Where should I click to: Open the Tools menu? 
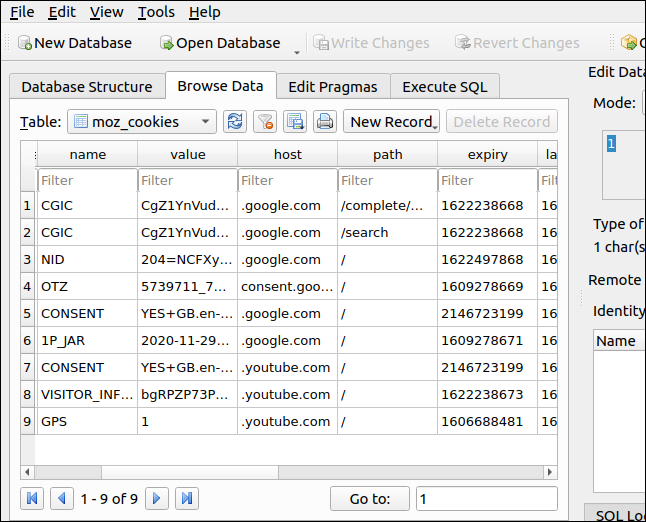click(156, 12)
